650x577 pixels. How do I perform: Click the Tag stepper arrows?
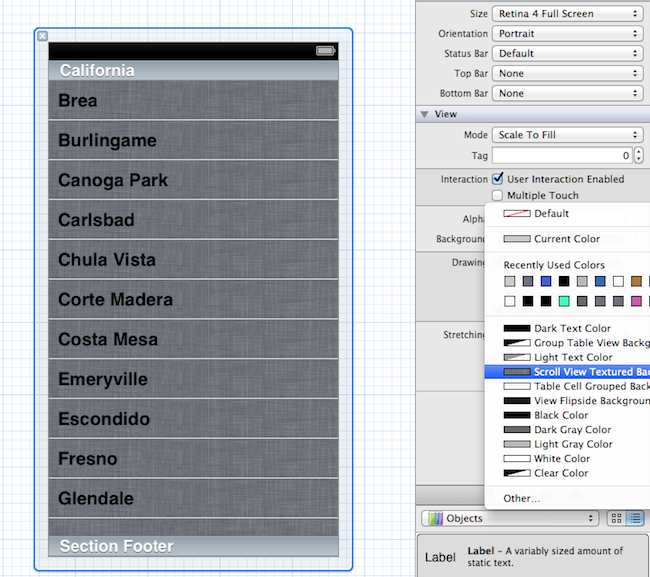click(638, 155)
